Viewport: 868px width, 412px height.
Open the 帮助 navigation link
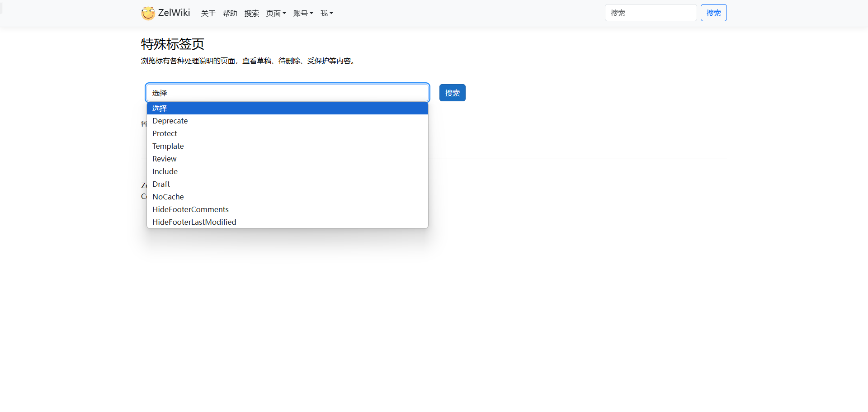[230, 13]
